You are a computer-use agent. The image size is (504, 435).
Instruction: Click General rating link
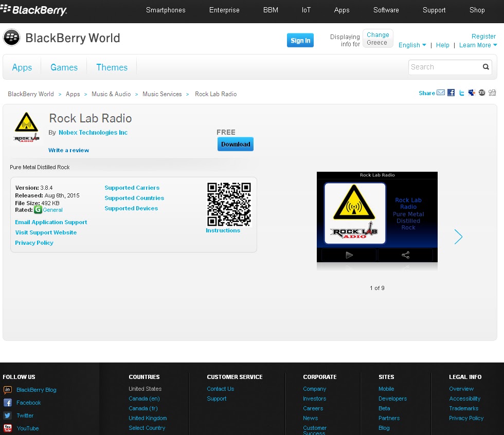(x=52, y=210)
